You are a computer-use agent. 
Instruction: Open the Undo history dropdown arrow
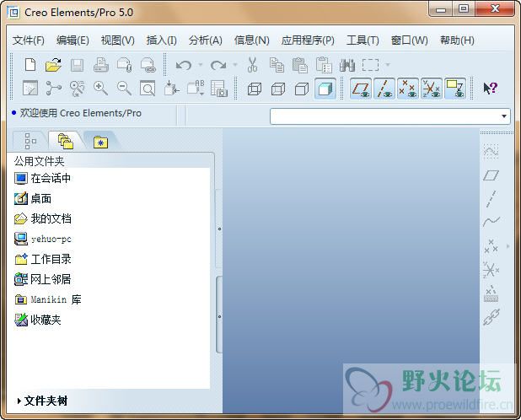201,64
